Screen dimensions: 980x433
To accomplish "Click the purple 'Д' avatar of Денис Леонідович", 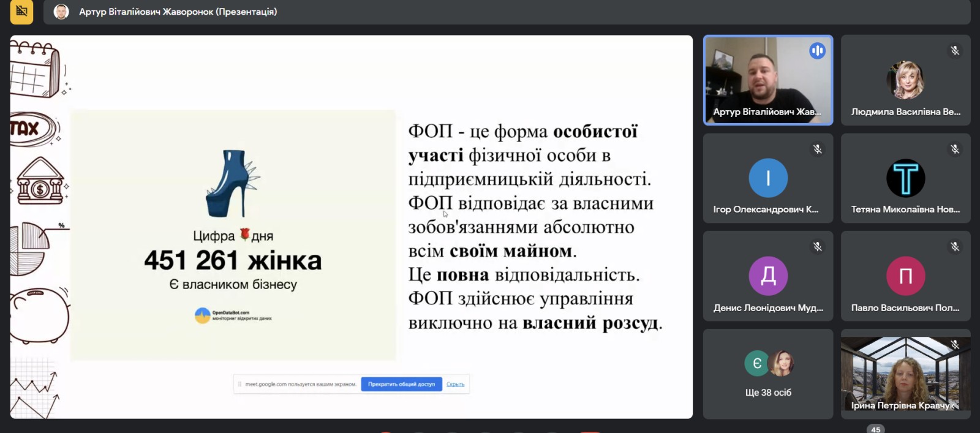I will click(768, 276).
